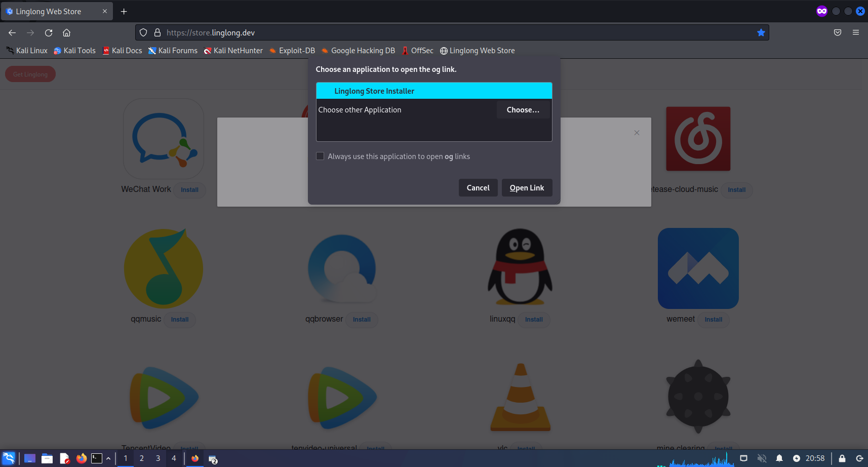
Task: Click the mine-clearing mine icon
Action: point(698,397)
